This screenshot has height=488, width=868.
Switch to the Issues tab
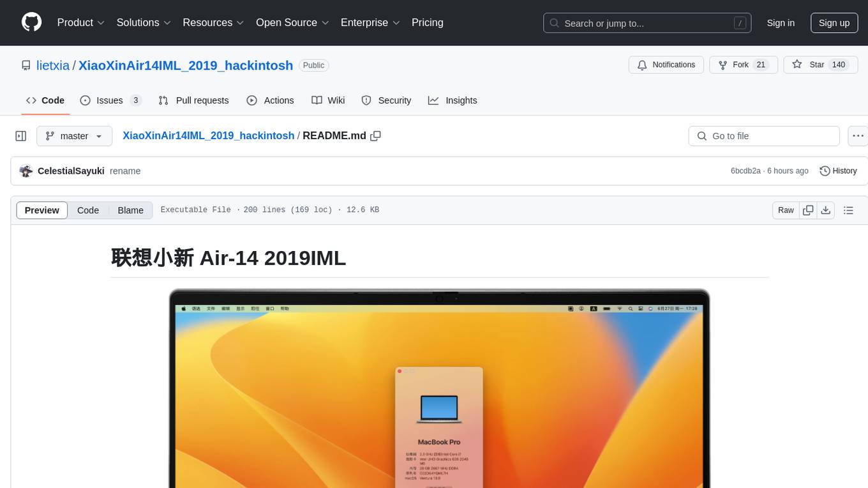111,100
